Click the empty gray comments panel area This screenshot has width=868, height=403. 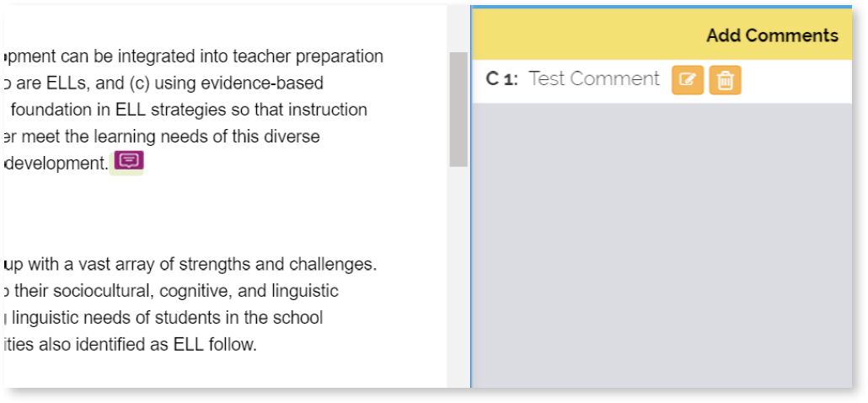pyautogui.click(x=662, y=244)
